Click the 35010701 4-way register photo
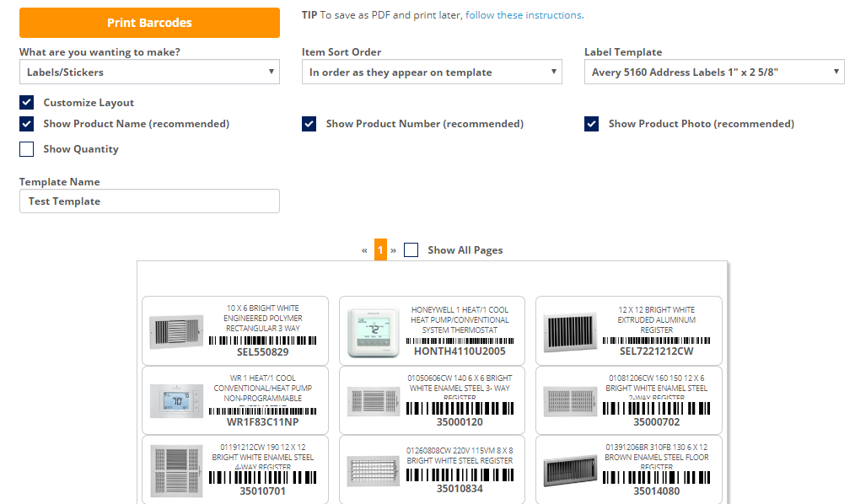This screenshot has height=504, width=855. pyautogui.click(x=176, y=470)
